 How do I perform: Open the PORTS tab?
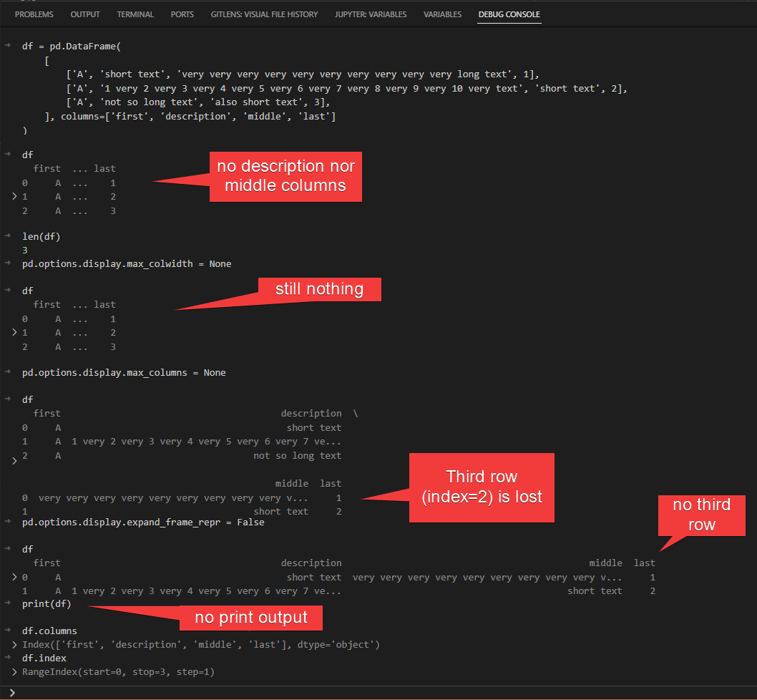click(x=182, y=14)
